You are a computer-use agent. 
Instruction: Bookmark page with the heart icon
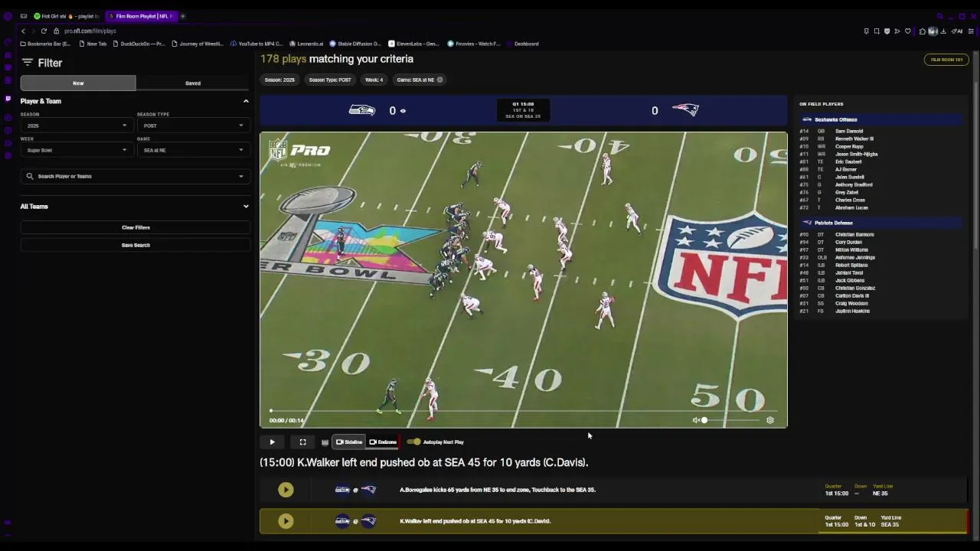(x=908, y=31)
